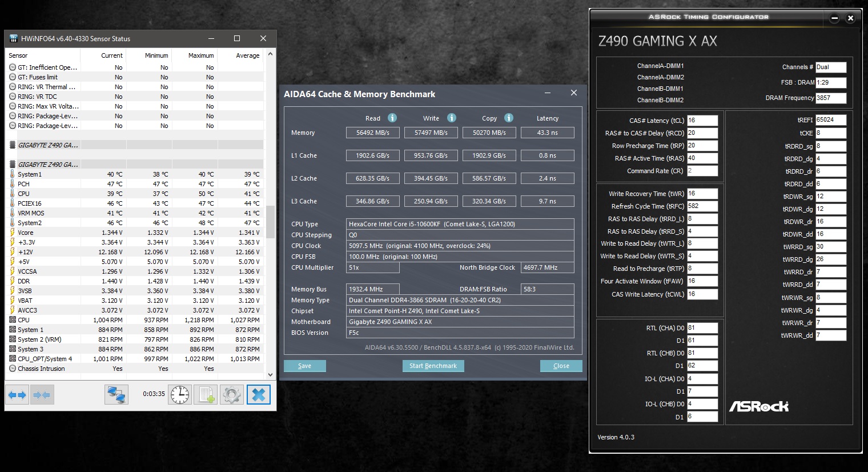Image resolution: width=868 pixels, height=472 pixels.
Task: Click the Average column header in HWiNFO
Action: tap(240, 55)
